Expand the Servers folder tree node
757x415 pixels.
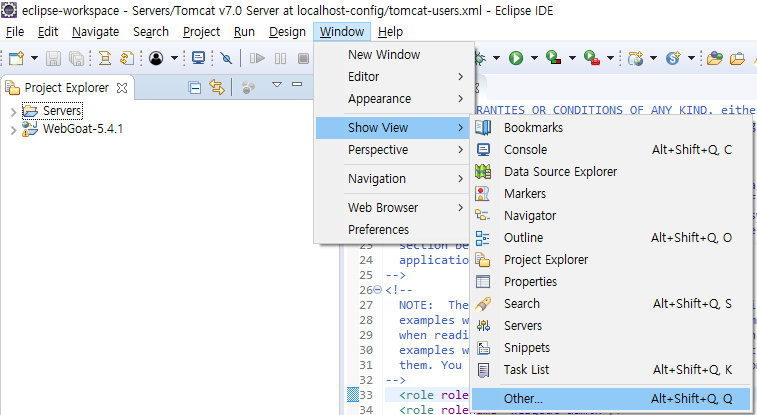pyautogui.click(x=14, y=111)
